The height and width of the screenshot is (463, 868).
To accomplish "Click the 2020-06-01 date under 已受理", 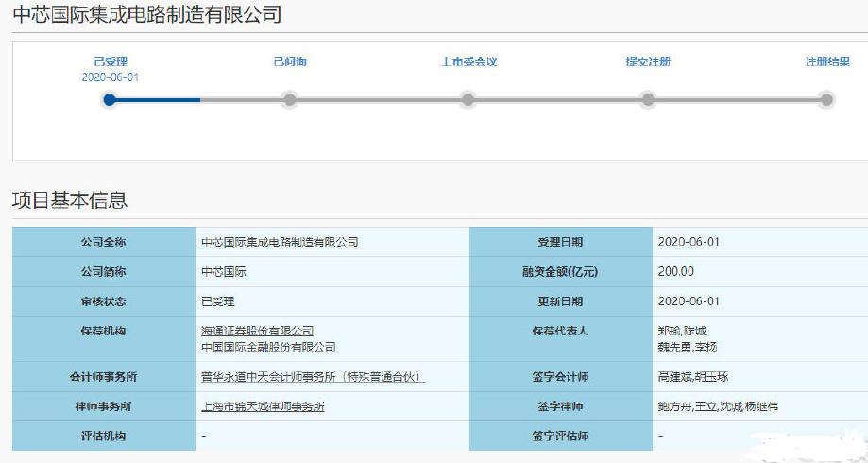I will (111, 77).
